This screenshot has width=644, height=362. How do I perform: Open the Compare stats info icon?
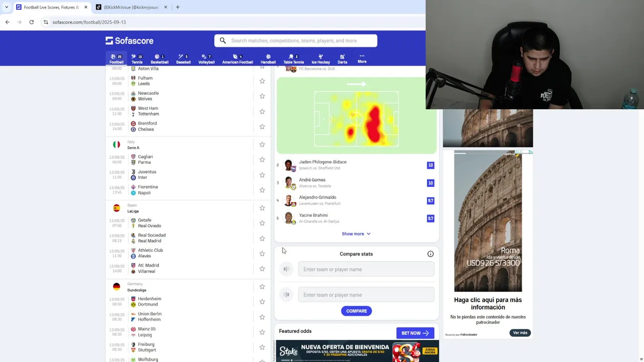(x=430, y=254)
